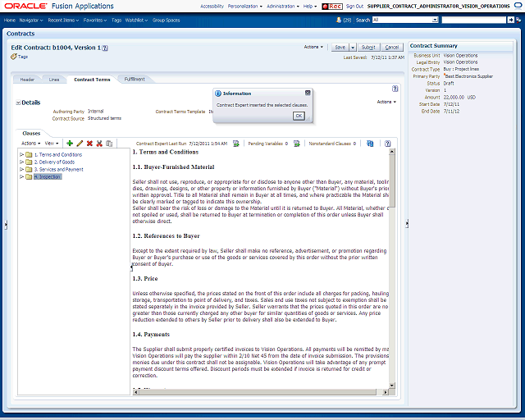Open the Clauses View menu
The height and width of the screenshot is (420, 525).
(52, 144)
